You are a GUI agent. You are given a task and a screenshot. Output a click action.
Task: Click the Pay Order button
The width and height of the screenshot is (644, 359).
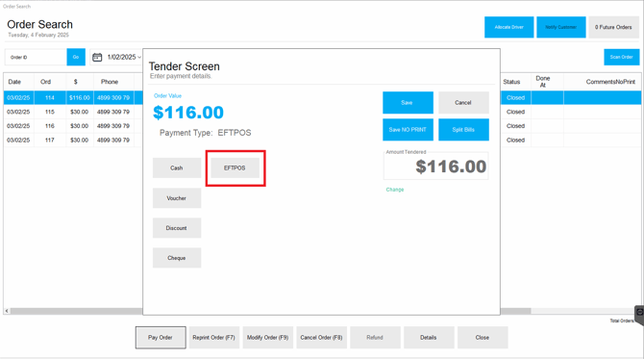161,337
